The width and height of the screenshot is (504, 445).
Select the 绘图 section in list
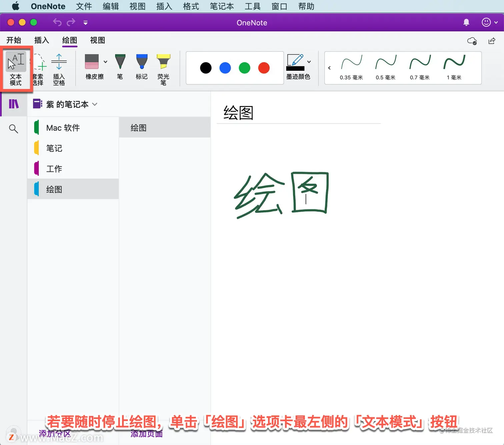73,189
